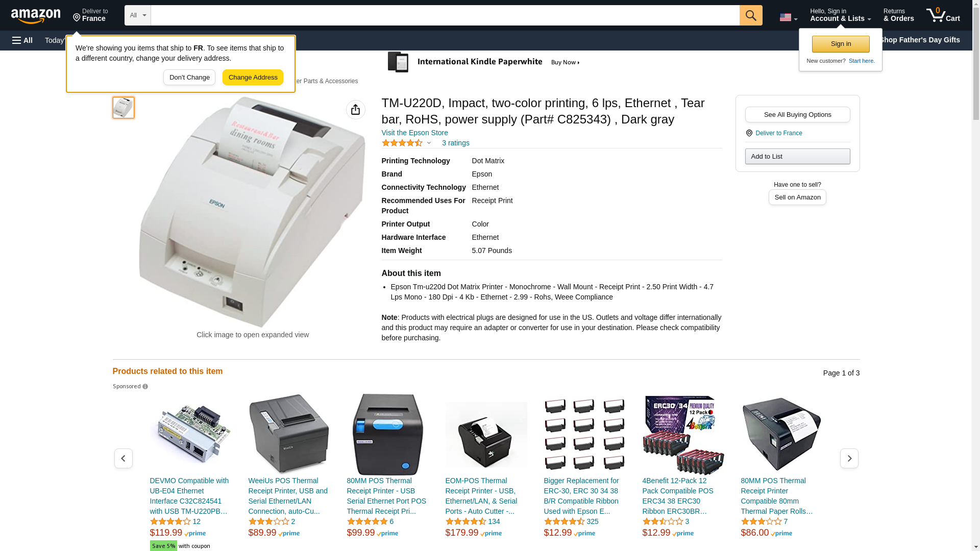
Task: Go to next related products page arrow
Action: [849, 459]
